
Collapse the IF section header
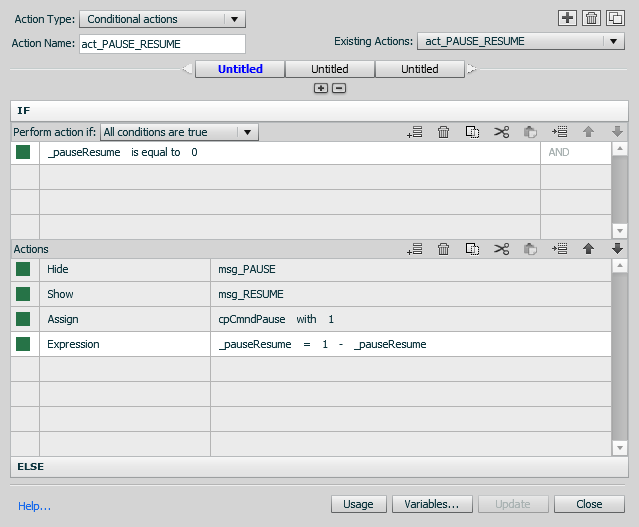(x=320, y=111)
